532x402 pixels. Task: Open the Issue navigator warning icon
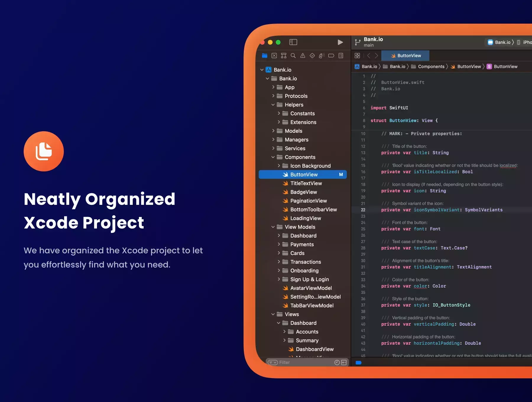click(x=303, y=56)
